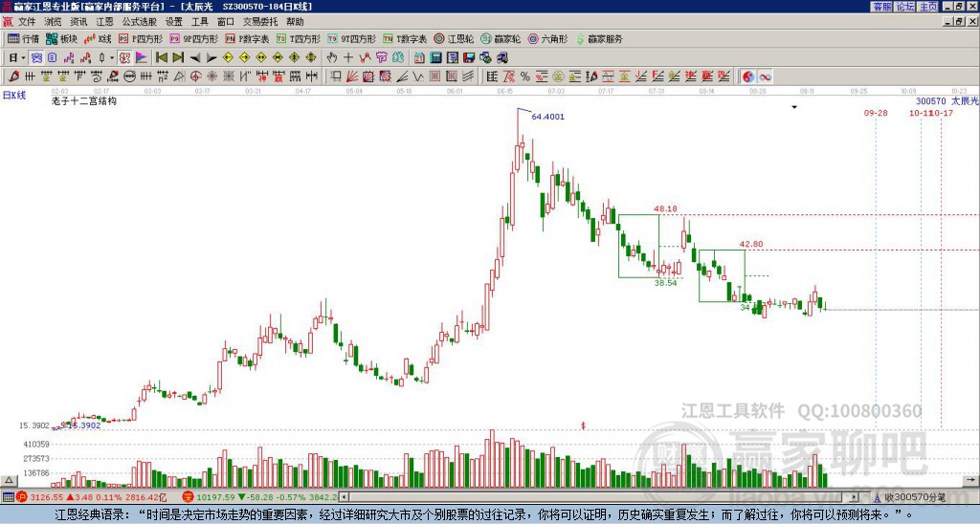Click the 老子十二宫结构 label
This screenshot has height=524, width=980.
(x=84, y=100)
